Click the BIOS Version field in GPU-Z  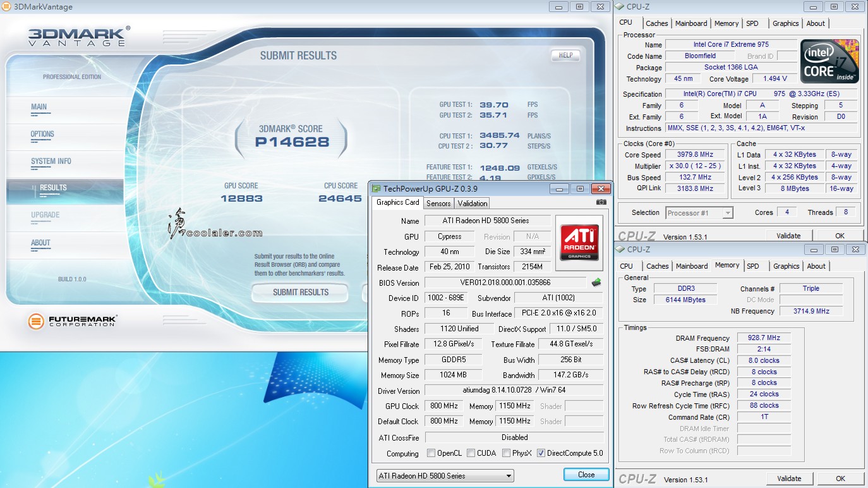[505, 283]
